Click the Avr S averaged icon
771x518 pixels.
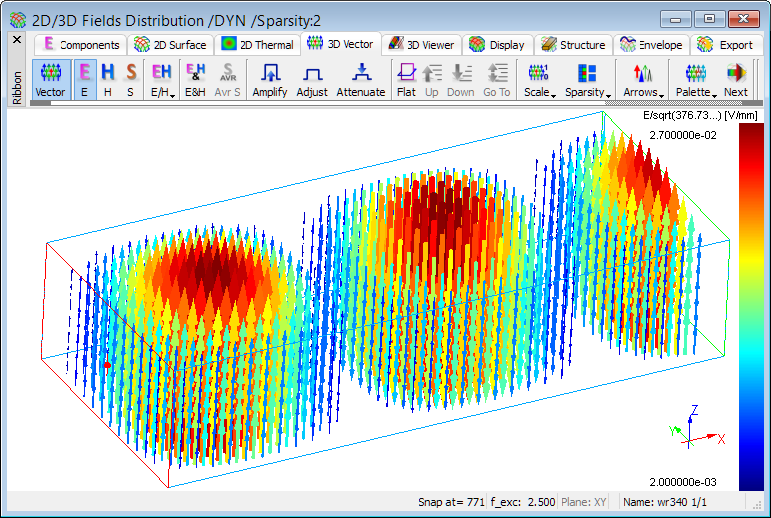tap(228, 79)
